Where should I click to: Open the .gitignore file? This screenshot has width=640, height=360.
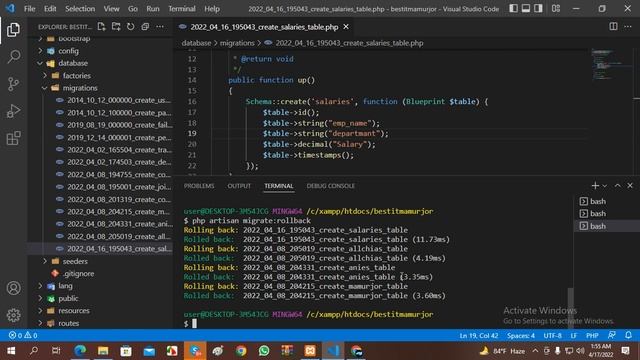click(78, 273)
